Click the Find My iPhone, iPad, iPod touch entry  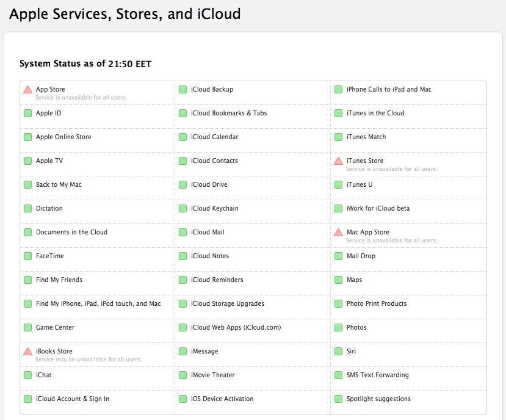tap(98, 304)
